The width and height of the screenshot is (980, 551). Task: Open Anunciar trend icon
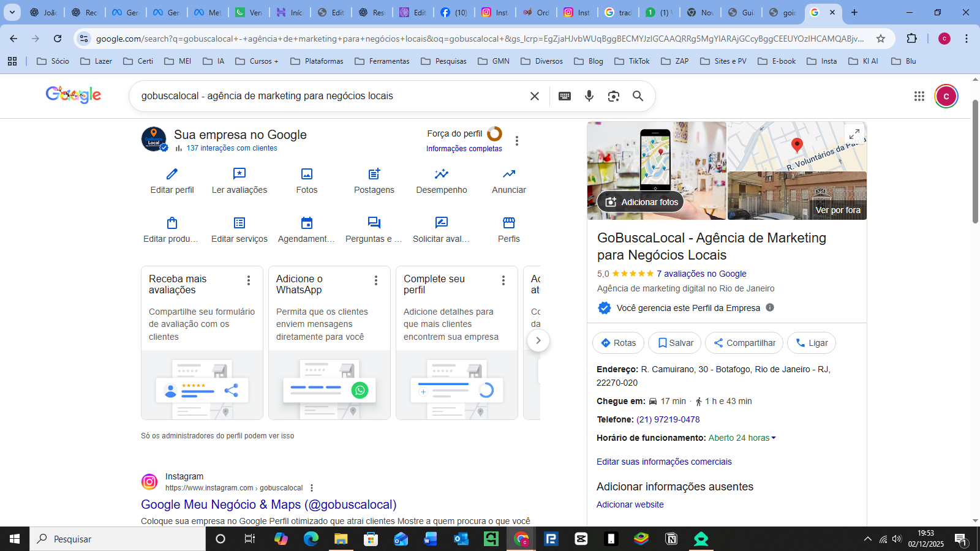(x=509, y=174)
